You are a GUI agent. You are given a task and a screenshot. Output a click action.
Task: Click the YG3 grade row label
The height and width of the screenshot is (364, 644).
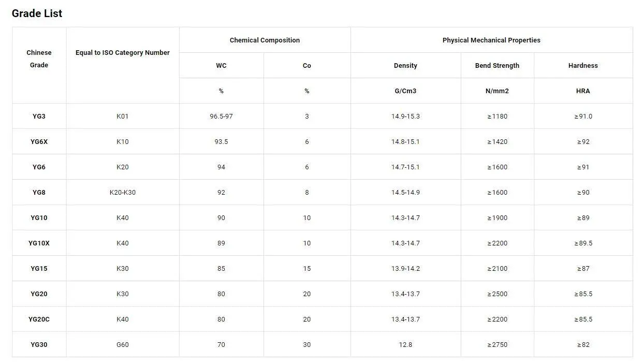pos(39,116)
